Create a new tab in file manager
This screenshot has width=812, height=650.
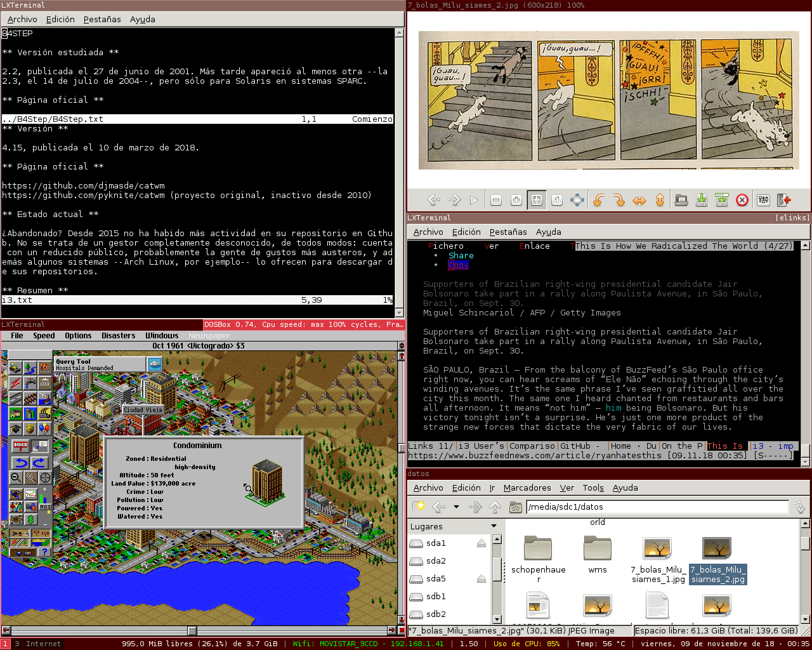tap(419, 507)
